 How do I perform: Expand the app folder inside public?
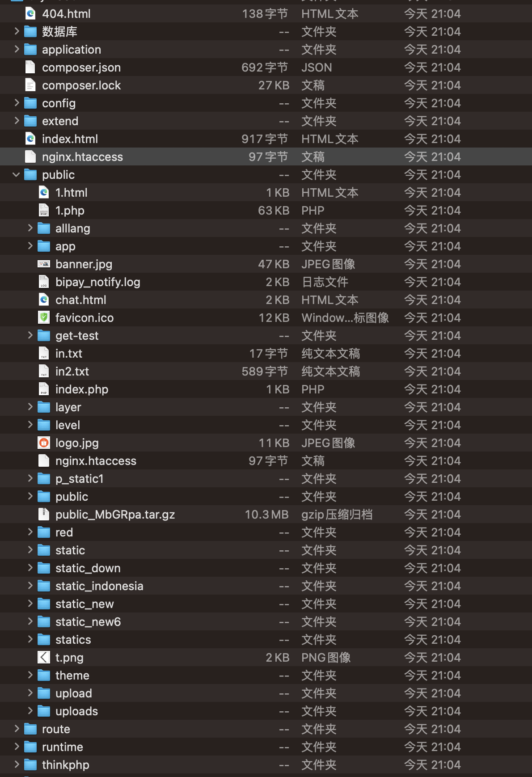coord(30,246)
